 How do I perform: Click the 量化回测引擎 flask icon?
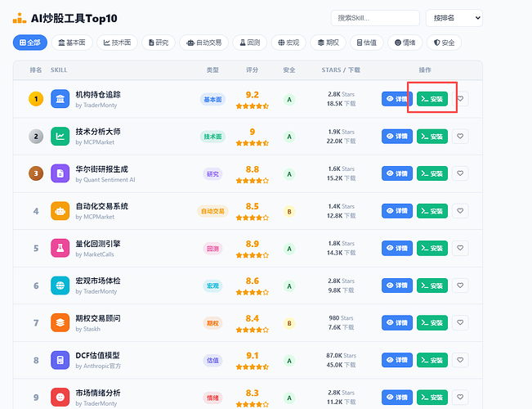[60, 249]
